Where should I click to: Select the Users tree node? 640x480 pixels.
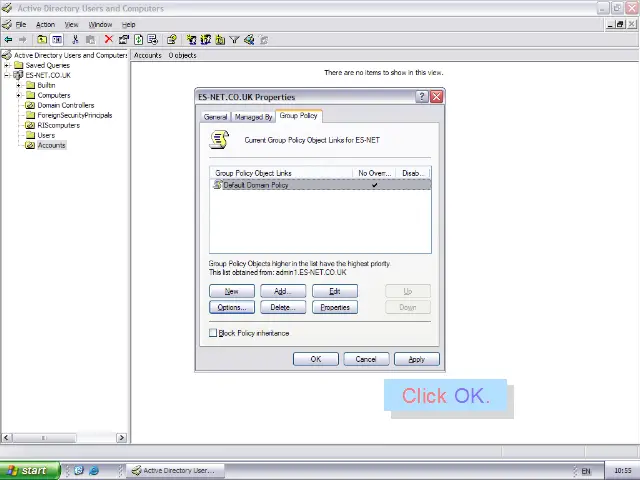(x=46, y=135)
